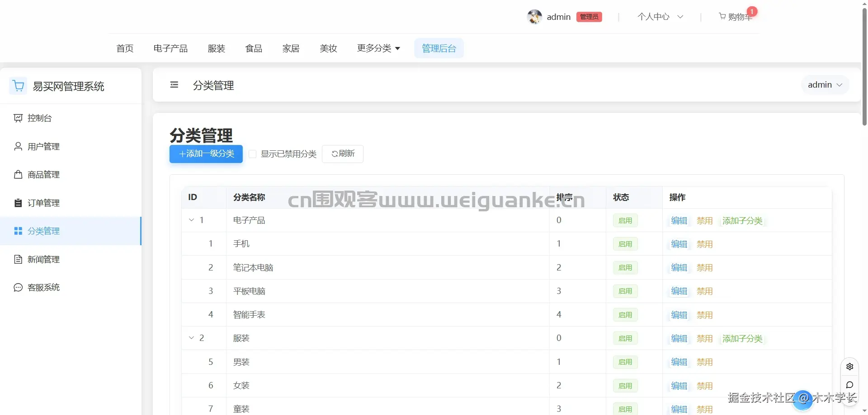
Task: Open the 美妆 nav tab
Action: pyautogui.click(x=328, y=48)
